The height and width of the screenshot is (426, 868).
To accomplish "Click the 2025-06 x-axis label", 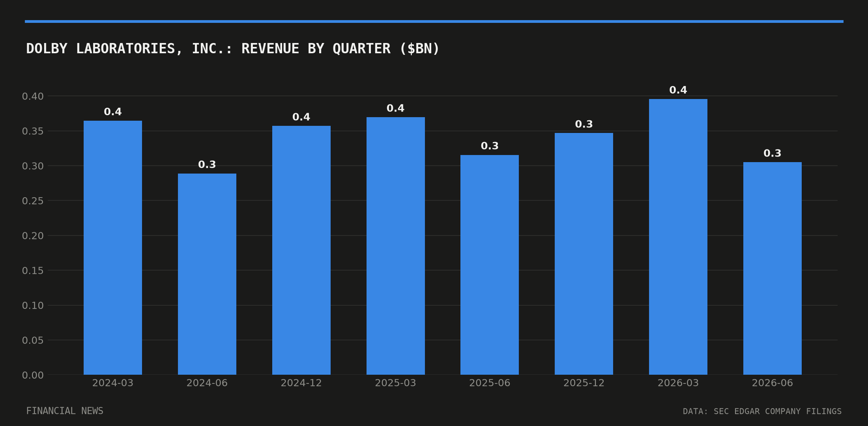I will (x=490, y=383).
